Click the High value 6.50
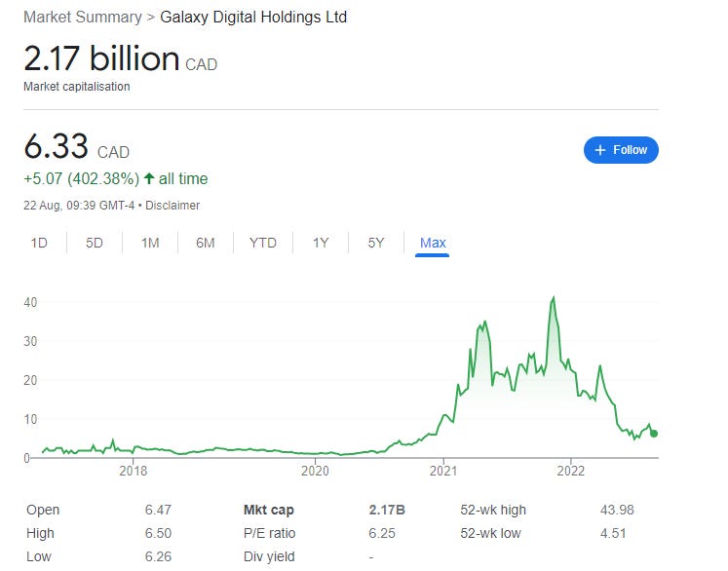This screenshot has height=571, width=728. click(158, 533)
